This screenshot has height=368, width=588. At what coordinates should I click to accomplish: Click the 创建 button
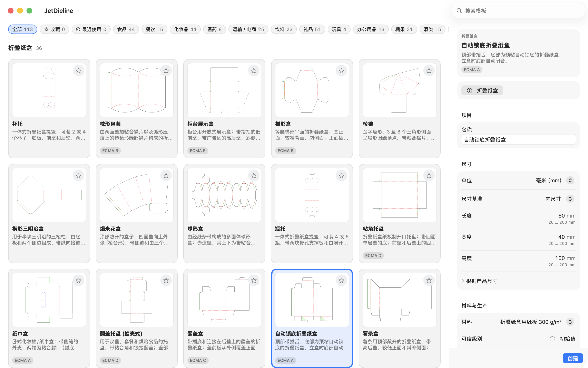(x=573, y=358)
